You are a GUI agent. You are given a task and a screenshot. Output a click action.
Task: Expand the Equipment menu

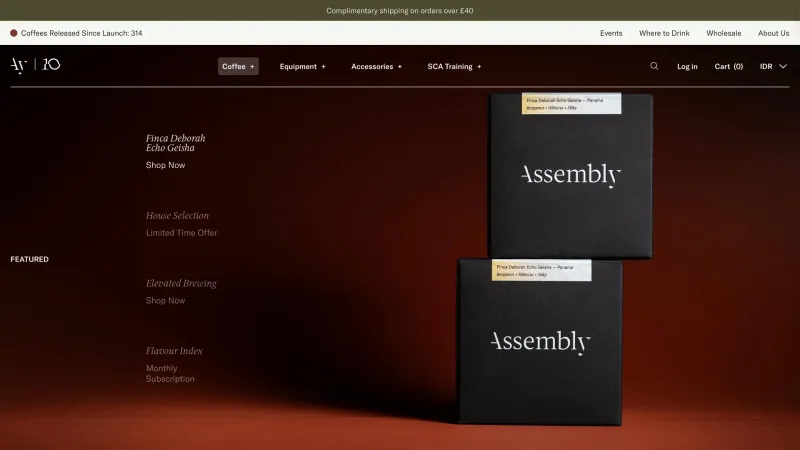(x=303, y=66)
